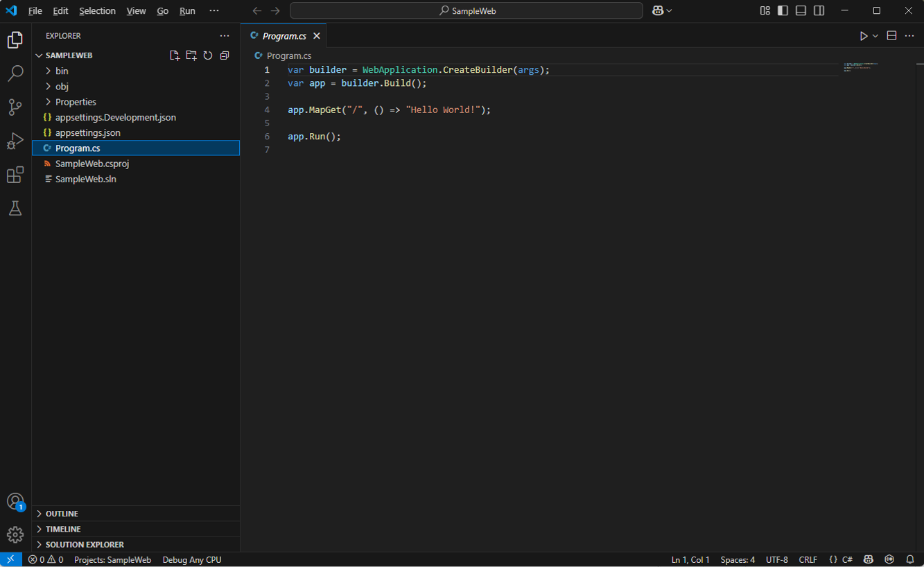The image size is (924, 567).
Task: Expand the Solution Explorer section
Action: pyautogui.click(x=85, y=544)
